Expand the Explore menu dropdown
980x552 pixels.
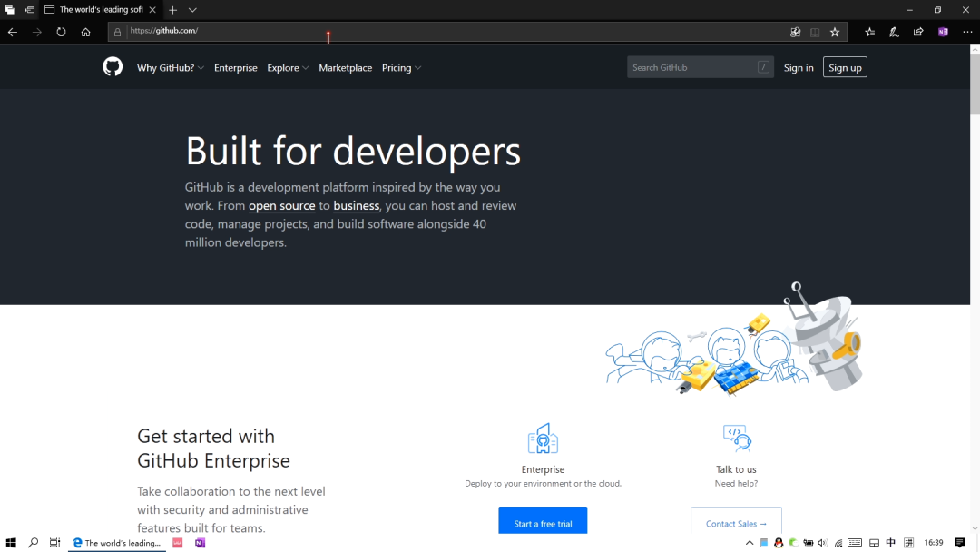(x=288, y=67)
